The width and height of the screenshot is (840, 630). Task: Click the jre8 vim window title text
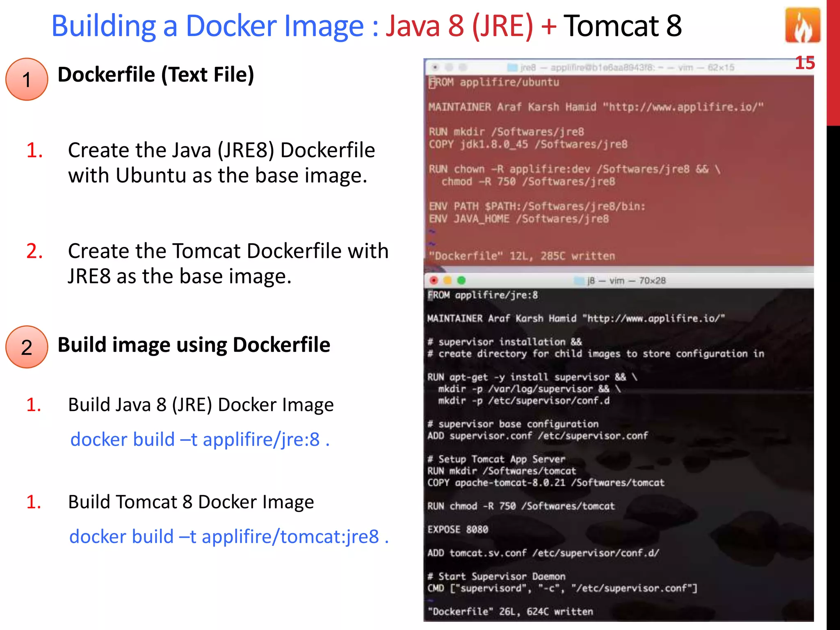(x=627, y=67)
